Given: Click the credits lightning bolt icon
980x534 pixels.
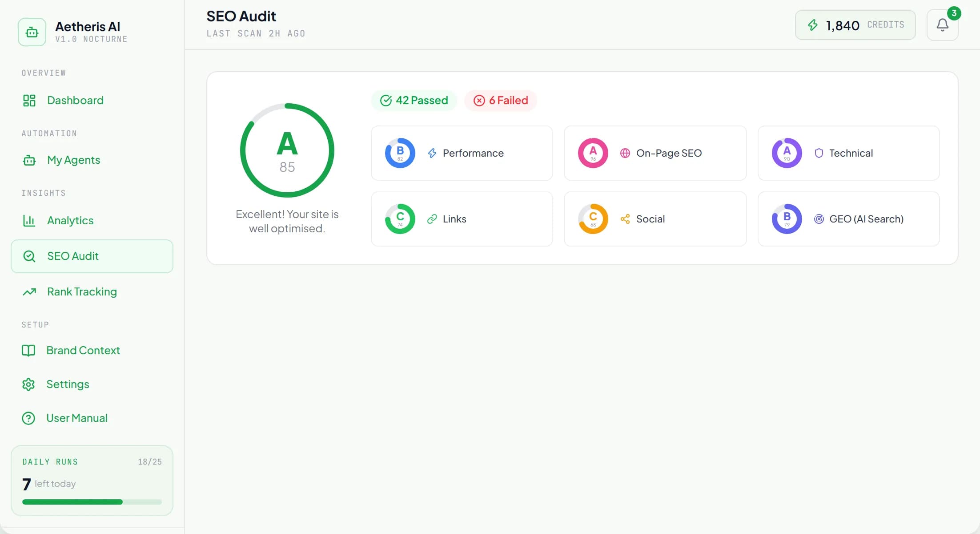Looking at the screenshot, I should (812, 25).
